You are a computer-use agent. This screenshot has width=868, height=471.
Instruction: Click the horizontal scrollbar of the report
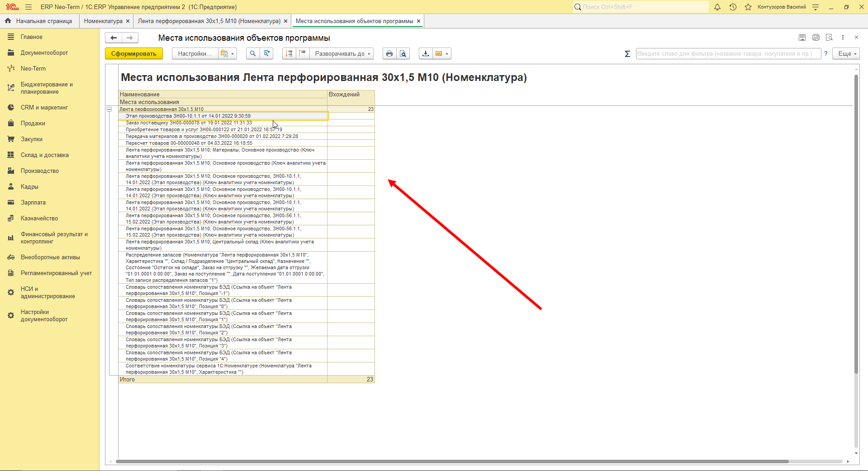click(x=452, y=461)
